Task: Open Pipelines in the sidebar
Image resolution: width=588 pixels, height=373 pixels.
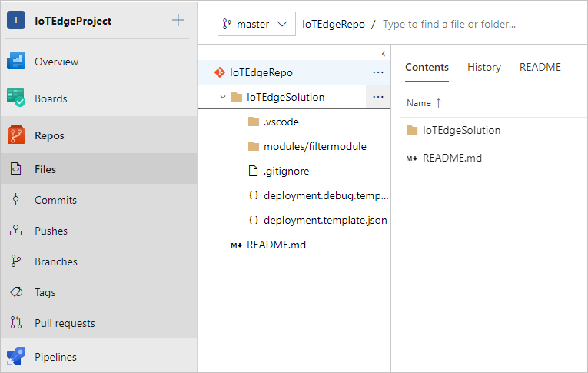Action: point(55,357)
